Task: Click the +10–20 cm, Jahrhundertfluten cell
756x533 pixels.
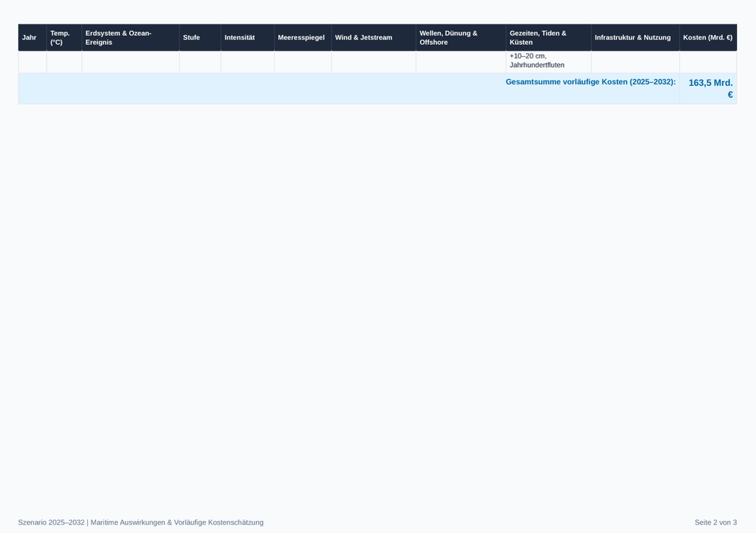Action: [549, 61]
